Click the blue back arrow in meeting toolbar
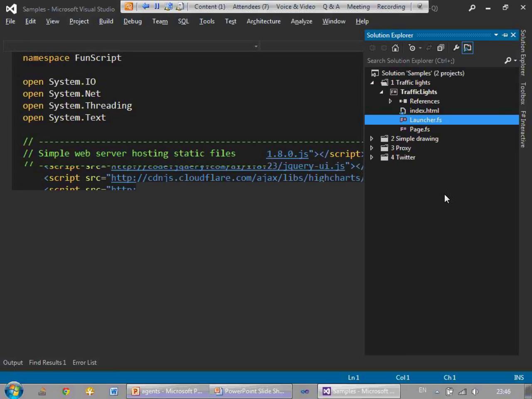This screenshot has width=532, height=399. pos(145,7)
